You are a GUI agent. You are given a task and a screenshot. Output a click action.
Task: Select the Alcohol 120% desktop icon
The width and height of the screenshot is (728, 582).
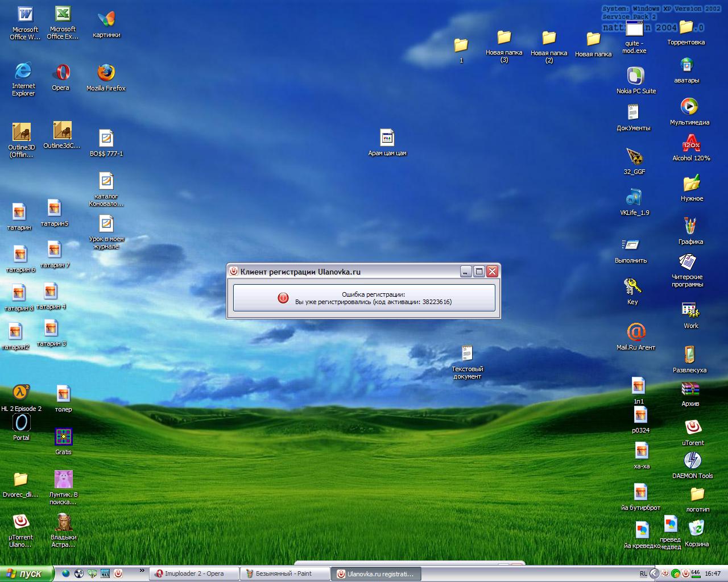(691, 144)
